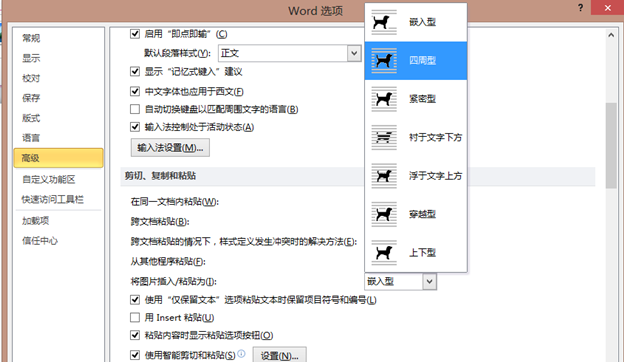Click the 在同一文档内粘贴(W) label

point(175,202)
